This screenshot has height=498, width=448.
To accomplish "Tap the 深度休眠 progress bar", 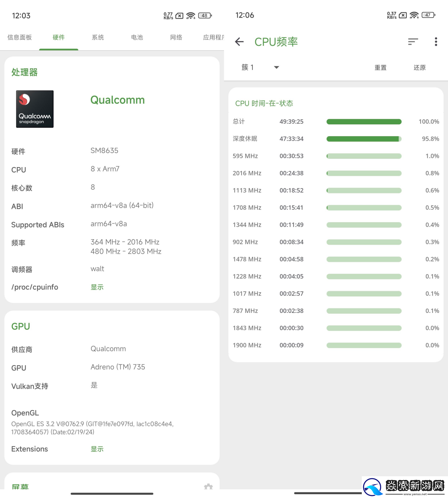I will point(364,139).
